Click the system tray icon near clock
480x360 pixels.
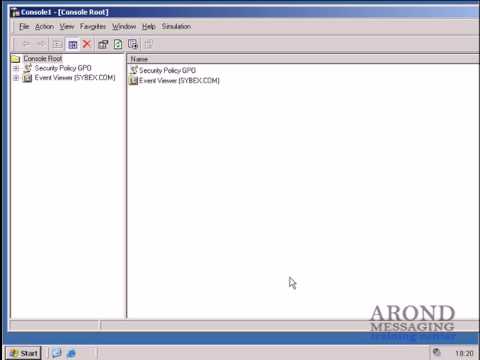point(437,352)
